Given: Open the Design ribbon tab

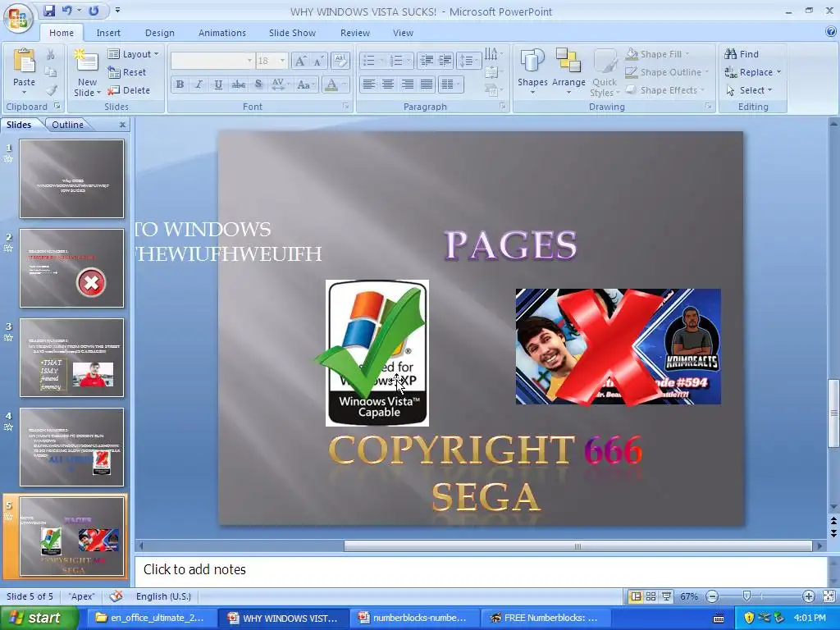Looking at the screenshot, I should [x=160, y=33].
